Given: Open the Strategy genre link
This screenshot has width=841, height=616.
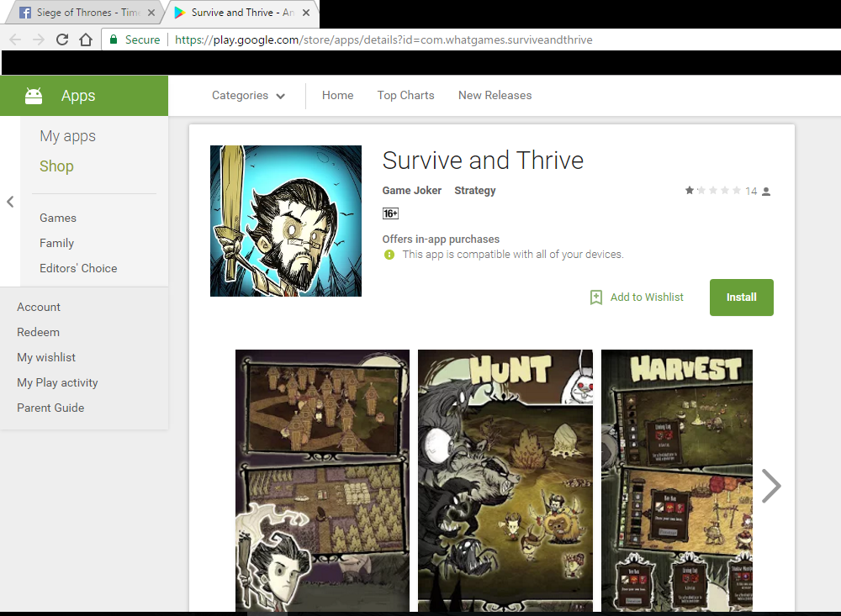Looking at the screenshot, I should pyautogui.click(x=474, y=191).
